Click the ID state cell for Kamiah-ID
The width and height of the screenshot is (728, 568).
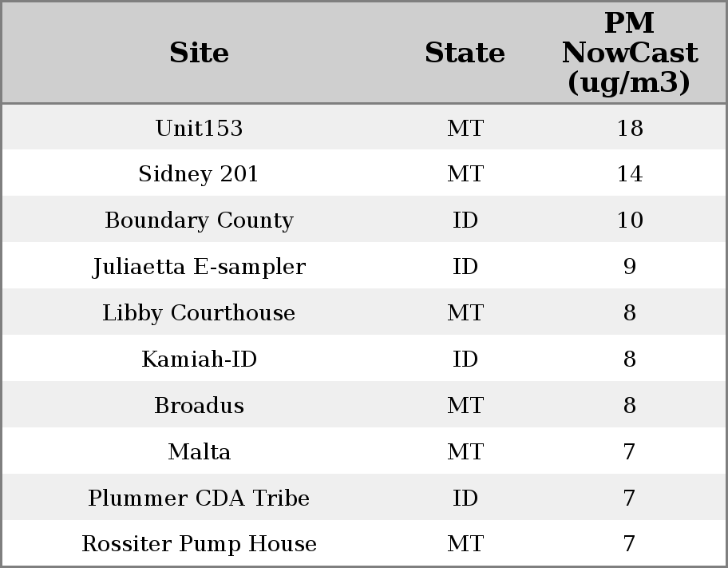pyautogui.click(x=465, y=359)
